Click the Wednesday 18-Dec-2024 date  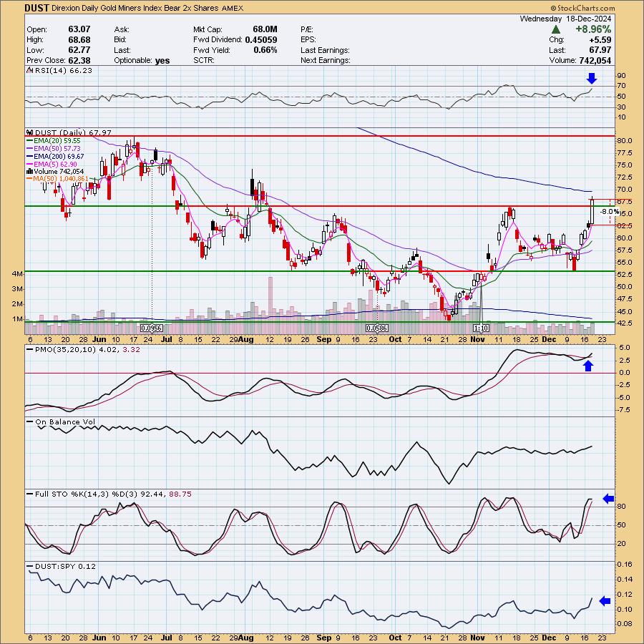565,19
